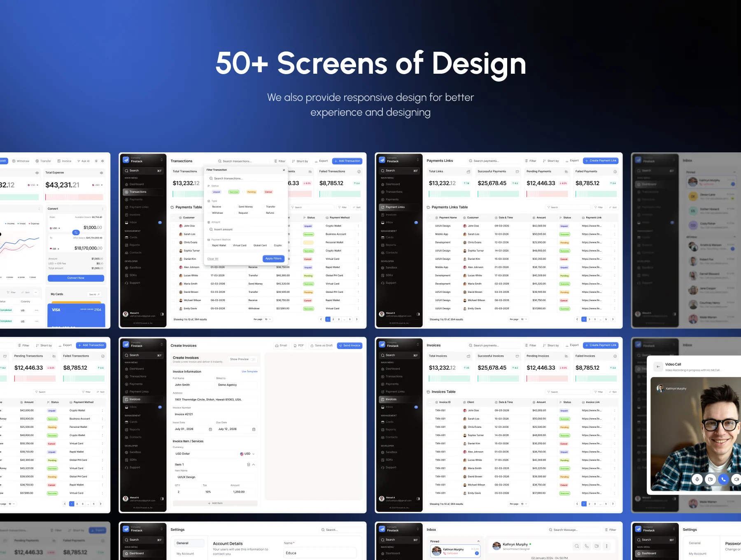Screen dimensions: 741x560
Task: Go to page 2 in Invoices pagination
Action: [x=589, y=504]
